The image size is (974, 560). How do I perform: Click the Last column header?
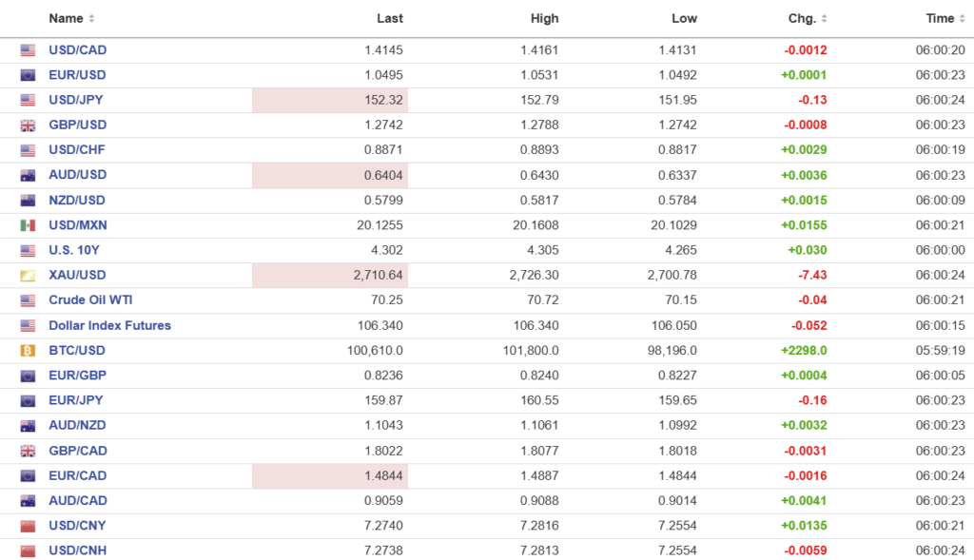389,19
